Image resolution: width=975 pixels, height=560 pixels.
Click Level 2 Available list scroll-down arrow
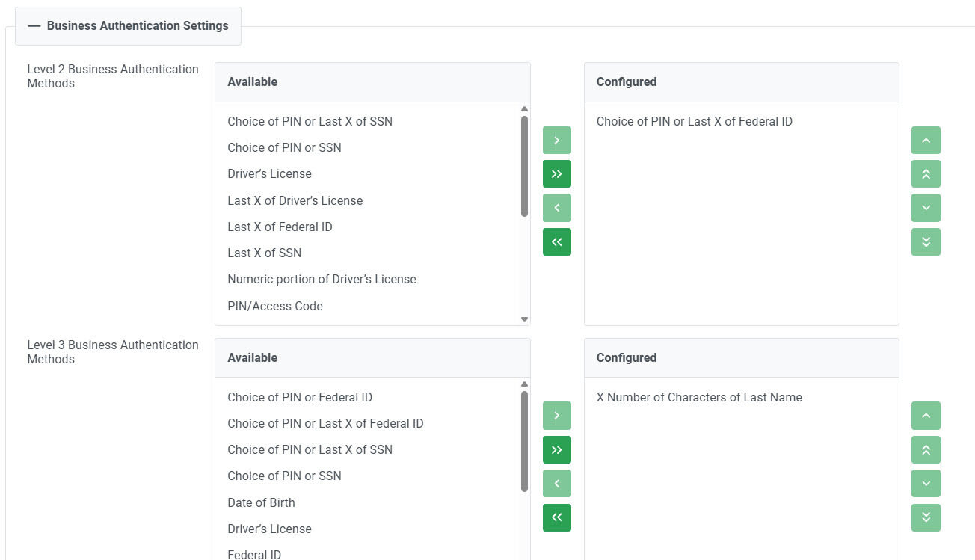pyautogui.click(x=524, y=319)
